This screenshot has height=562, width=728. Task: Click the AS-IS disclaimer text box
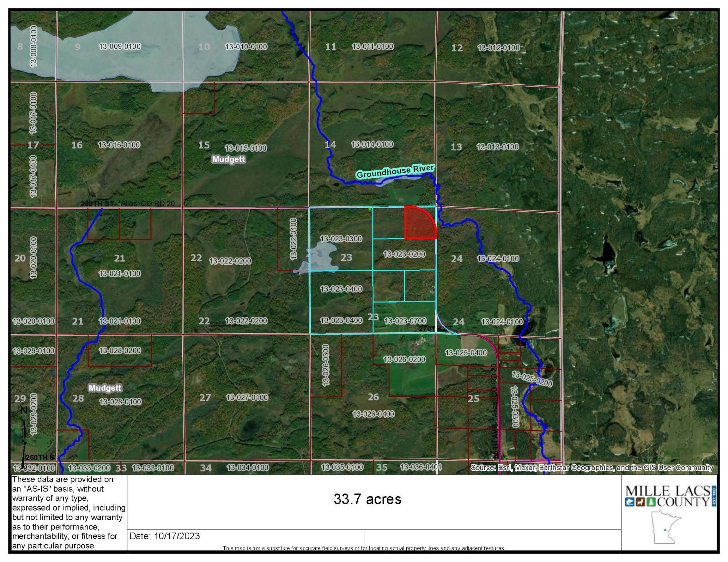[x=69, y=512]
